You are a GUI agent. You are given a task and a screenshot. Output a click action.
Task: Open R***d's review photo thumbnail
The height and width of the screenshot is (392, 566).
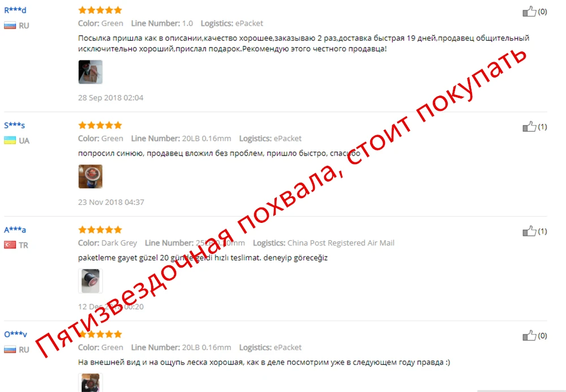click(90, 72)
